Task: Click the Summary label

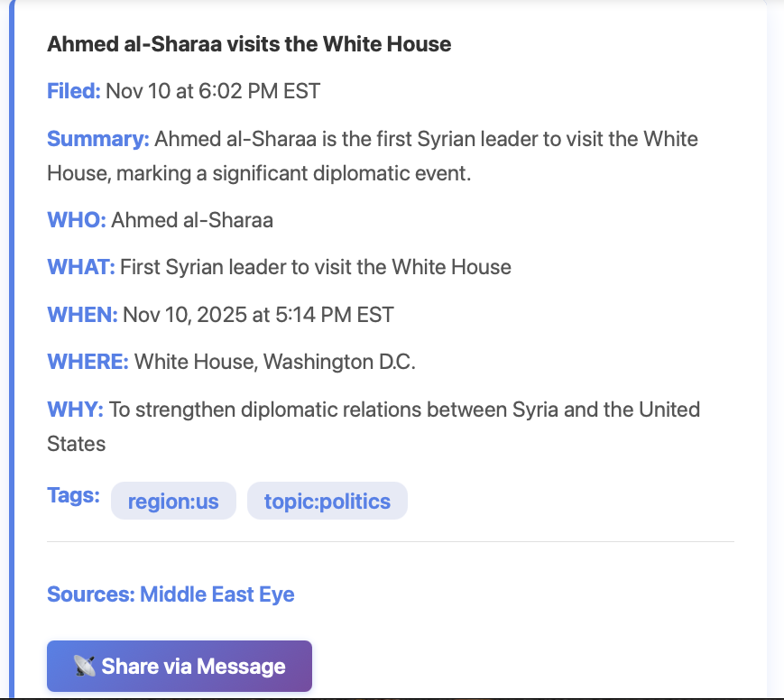Action: click(x=98, y=139)
